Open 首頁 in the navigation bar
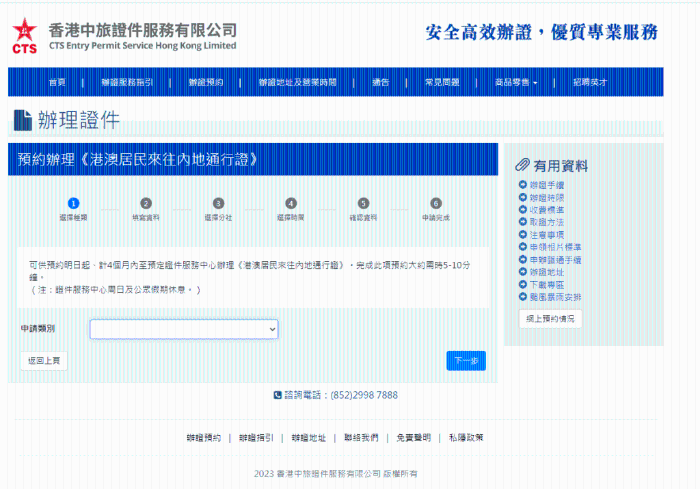700x489 pixels. point(57,82)
